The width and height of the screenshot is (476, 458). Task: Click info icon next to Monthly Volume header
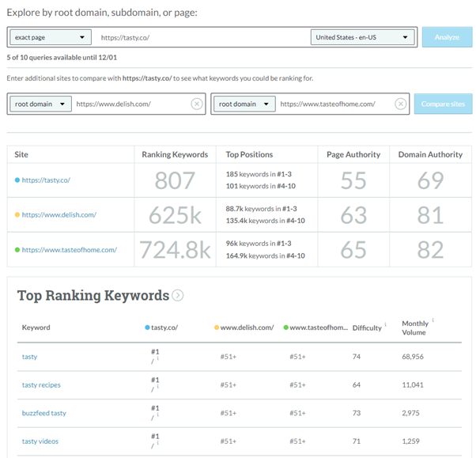pyautogui.click(x=433, y=320)
